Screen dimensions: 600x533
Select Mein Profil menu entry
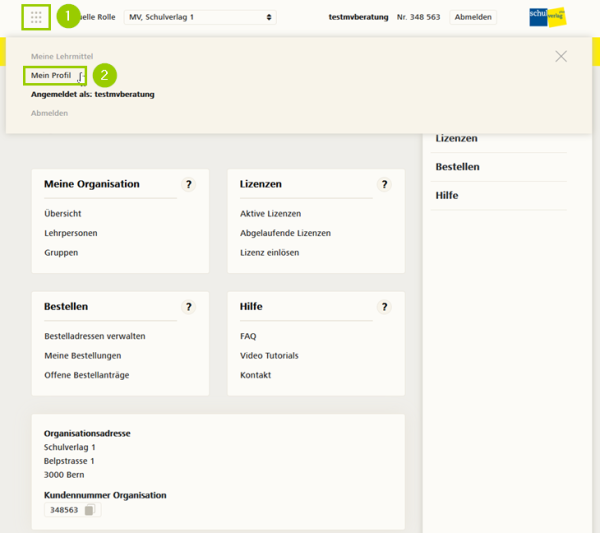coord(51,76)
